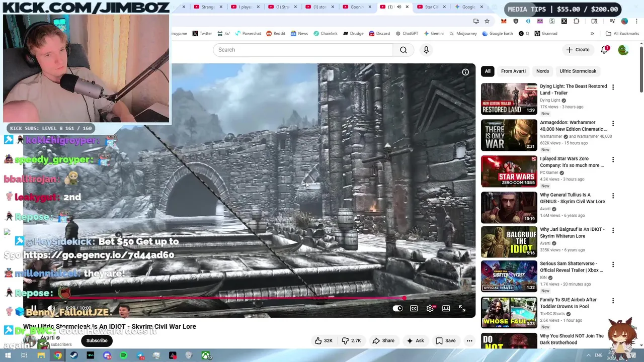Open options menu for Jarl Balgruuf video

point(613,230)
